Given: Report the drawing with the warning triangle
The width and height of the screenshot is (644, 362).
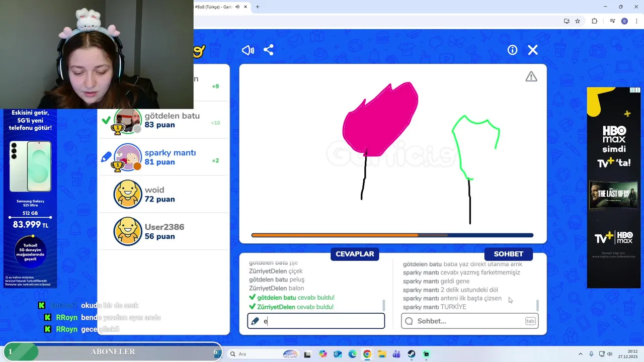Looking at the screenshot, I should pyautogui.click(x=531, y=76).
